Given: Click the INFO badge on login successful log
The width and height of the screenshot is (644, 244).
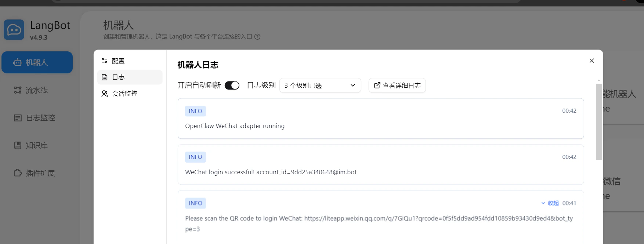Looking at the screenshot, I should (x=195, y=157).
